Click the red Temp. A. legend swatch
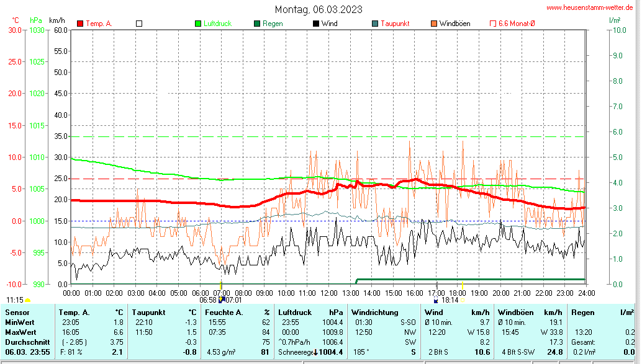Image resolution: width=642 pixels, height=364 pixels. [x=80, y=24]
